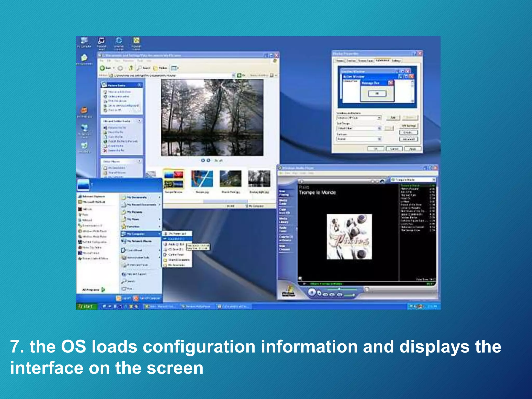Click Set as desktop background link
This screenshot has height=399, width=532.
point(121,105)
